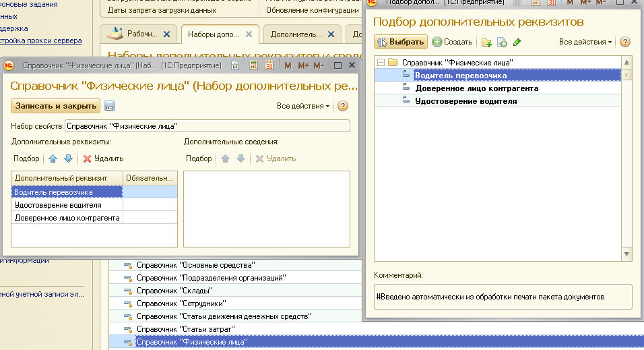The height and width of the screenshot is (350, 644).
Task: Click the Комментарий text field
Action: click(x=503, y=297)
